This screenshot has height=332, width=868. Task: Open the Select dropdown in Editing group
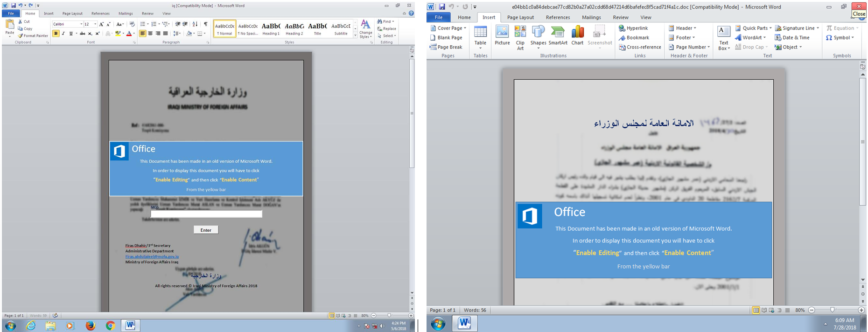tap(387, 36)
